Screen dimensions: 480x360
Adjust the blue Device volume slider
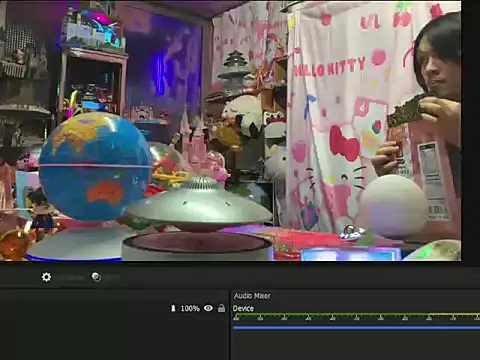tap(356, 328)
